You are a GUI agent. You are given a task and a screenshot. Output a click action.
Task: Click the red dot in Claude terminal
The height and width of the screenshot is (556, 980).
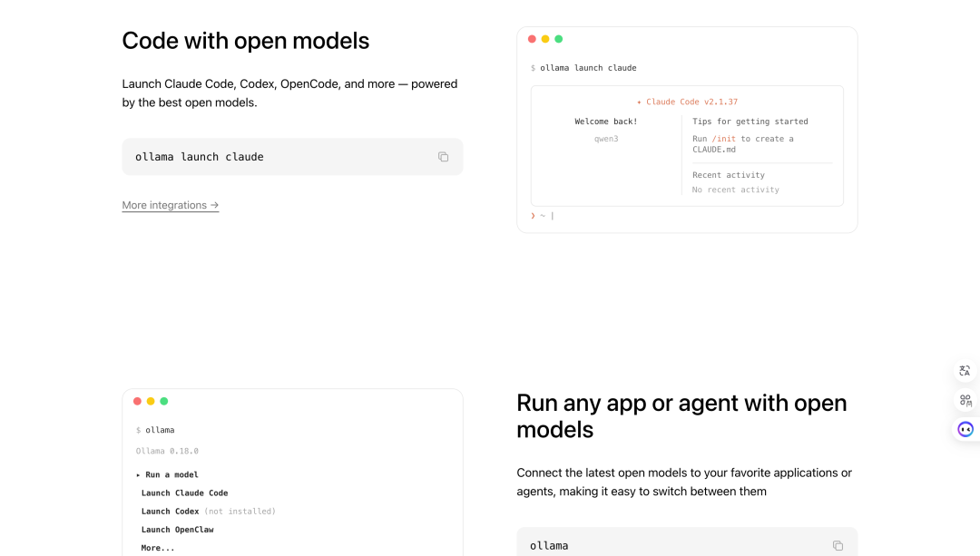[532, 39]
